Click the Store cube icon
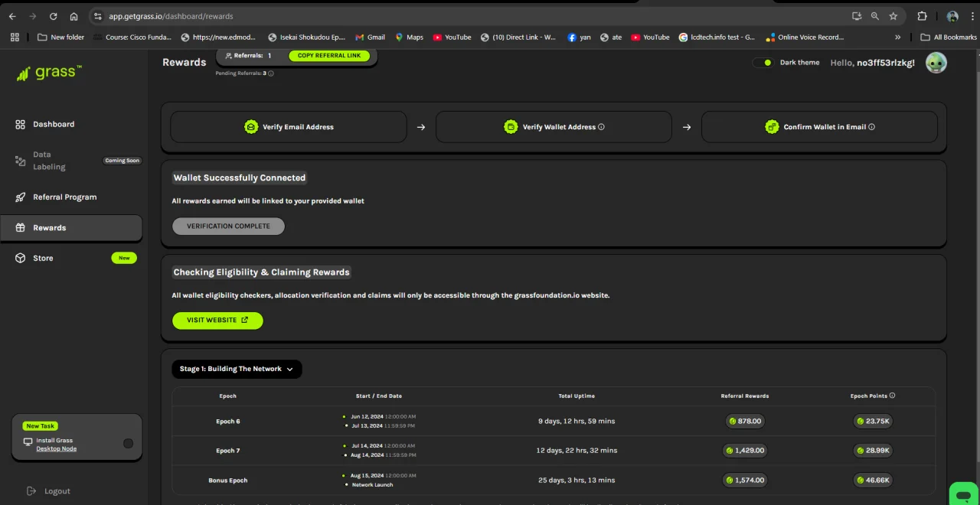The image size is (980, 505). 20,258
